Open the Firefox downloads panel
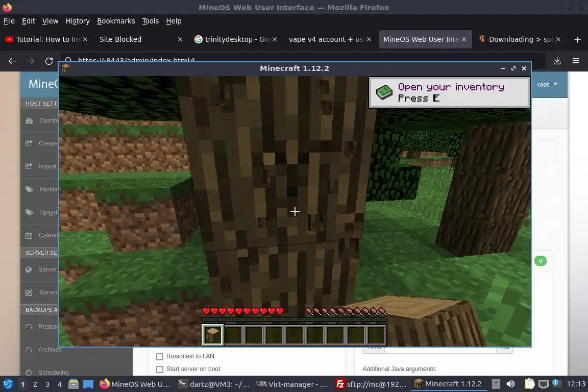 (557, 61)
